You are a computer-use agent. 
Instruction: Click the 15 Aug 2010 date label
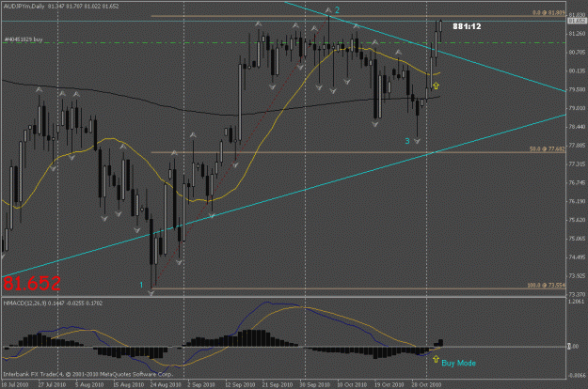click(x=128, y=384)
